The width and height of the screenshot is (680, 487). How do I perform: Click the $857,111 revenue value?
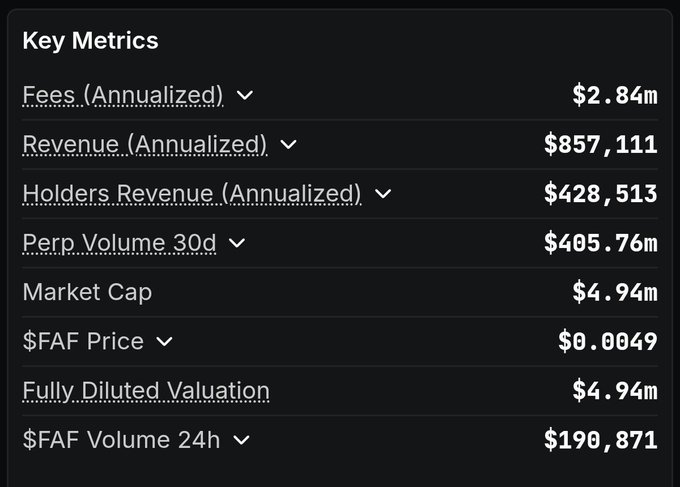(600, 144)
